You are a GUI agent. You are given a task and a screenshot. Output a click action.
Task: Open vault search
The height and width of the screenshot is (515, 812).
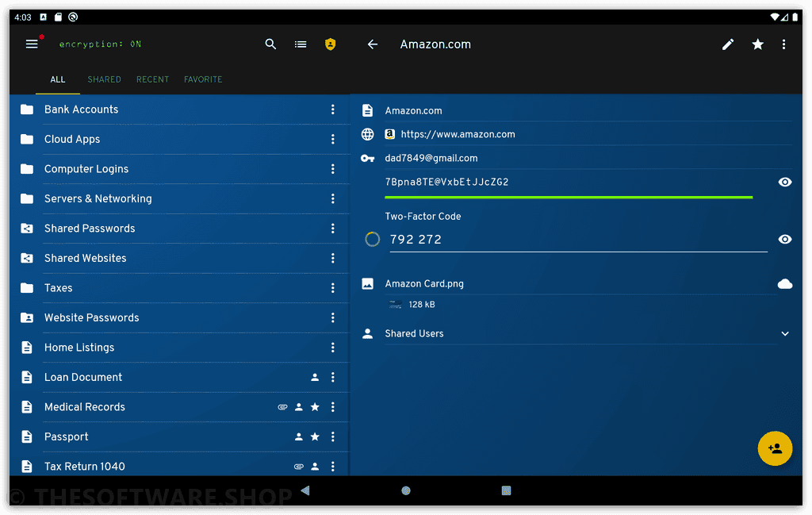pos(270,44)
